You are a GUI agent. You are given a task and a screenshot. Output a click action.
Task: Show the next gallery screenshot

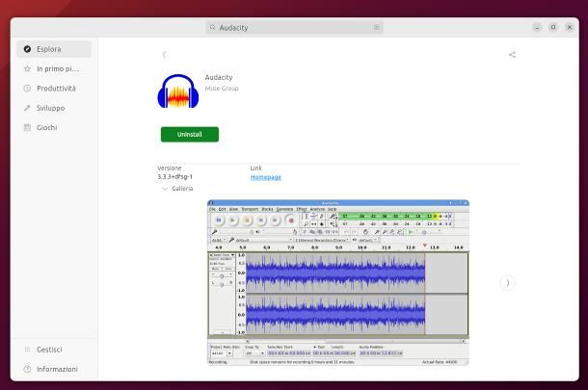[507, 283]
